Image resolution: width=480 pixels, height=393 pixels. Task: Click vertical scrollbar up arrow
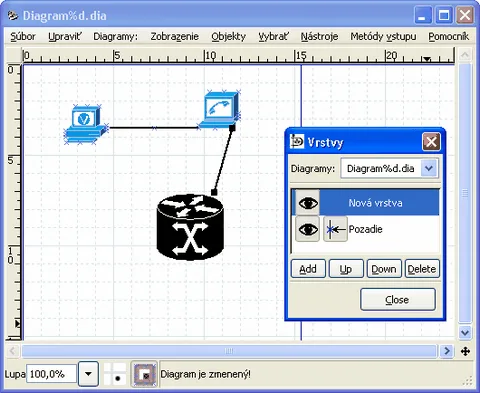coord(465,54)
